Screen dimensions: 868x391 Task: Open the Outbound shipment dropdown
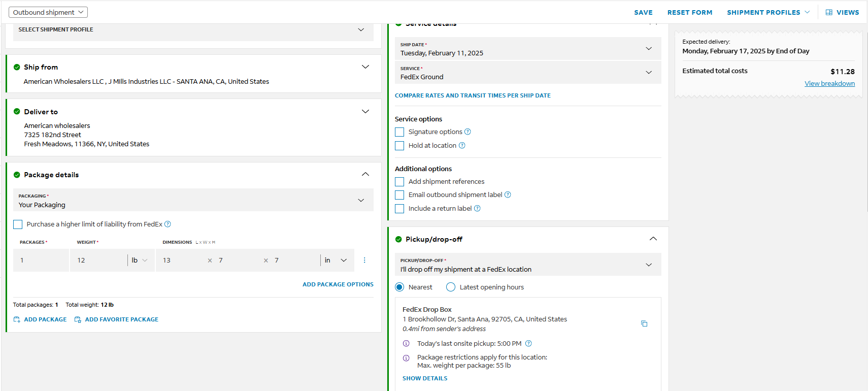[x=48, y=12]
